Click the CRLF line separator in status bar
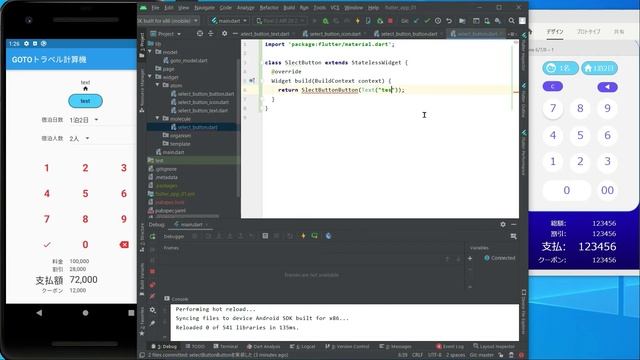The image size is (640, 360). click(x=417, y=355)
